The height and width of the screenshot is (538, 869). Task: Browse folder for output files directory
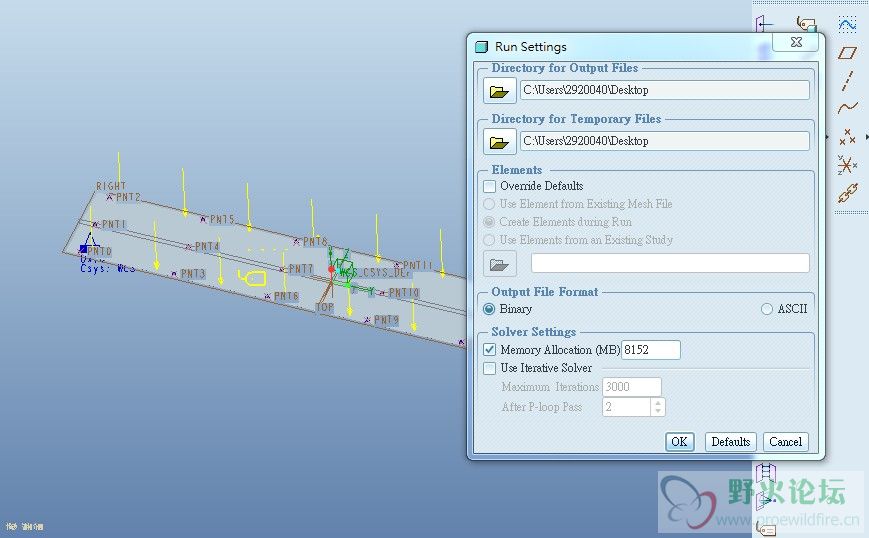[x=499, y=91]
